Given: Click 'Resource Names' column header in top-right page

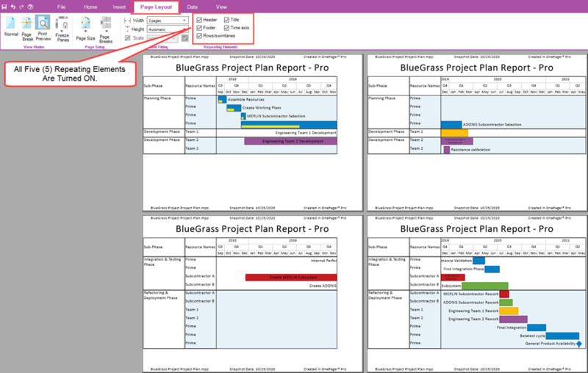Looking at the screenshot, I should tap(425, 86).
